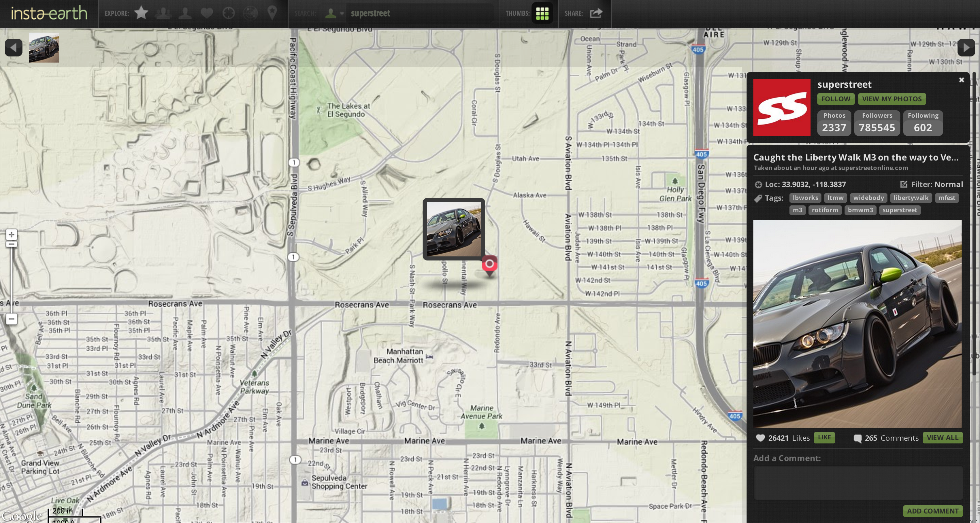This screenshot has width=980, height=523.
Task: Open the heart Likes explore icon
Action: [207, 13]
